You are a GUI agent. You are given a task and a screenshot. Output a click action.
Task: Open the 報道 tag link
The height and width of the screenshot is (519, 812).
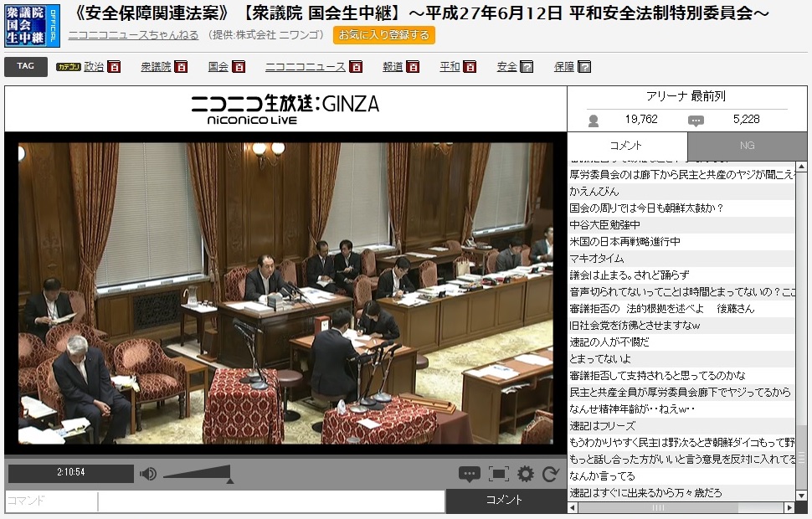(x=393, y=66)
